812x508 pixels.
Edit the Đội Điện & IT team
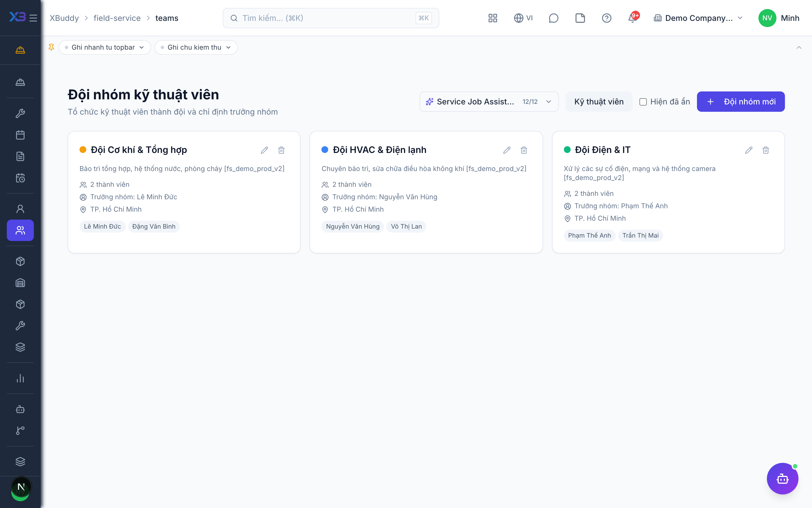tap(749, 150)
